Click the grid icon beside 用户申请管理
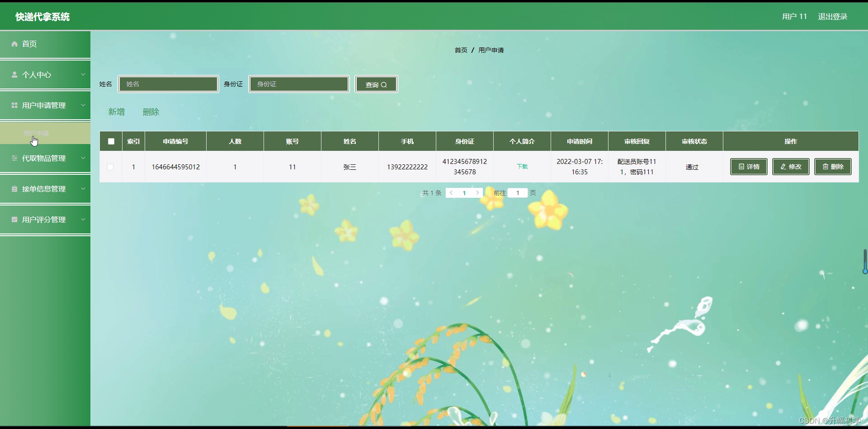The width and height of the screenshot is (868, 429). point(15,105)
